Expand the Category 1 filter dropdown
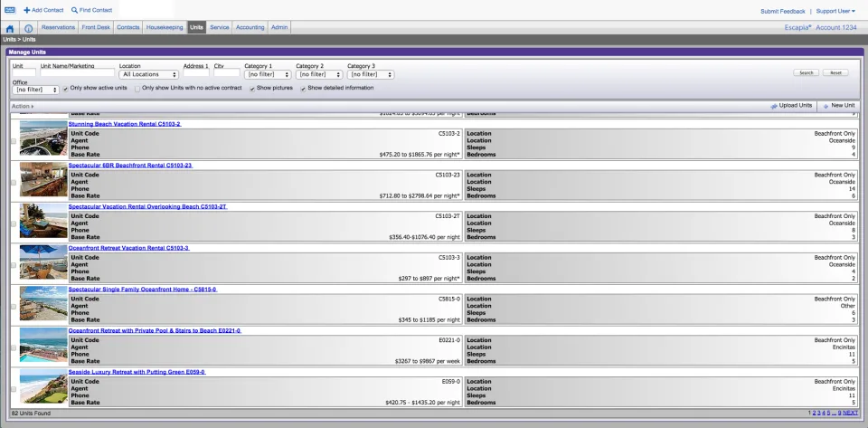The image size is (868, 428). tap(268, 74)
